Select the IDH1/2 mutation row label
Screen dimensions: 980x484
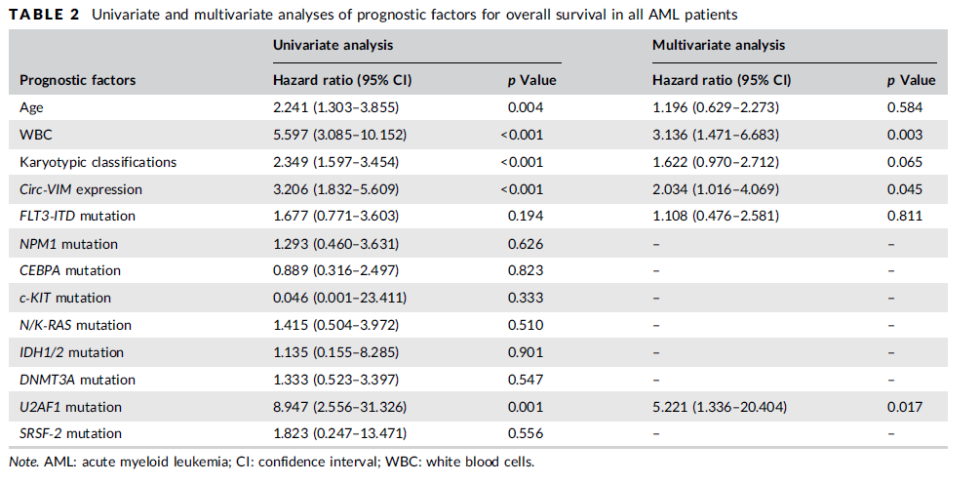point(70,352)
